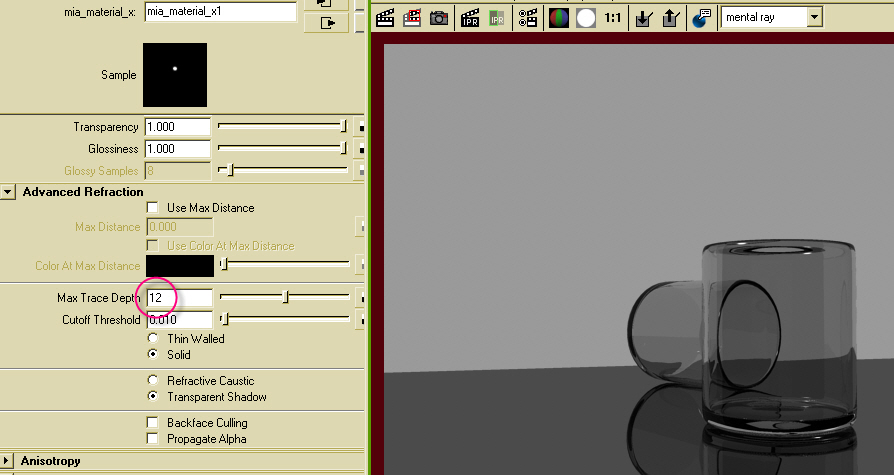894x475 pixels.
Task: Display RGB channels with the colored sphere icon
Action: point(558,18)
